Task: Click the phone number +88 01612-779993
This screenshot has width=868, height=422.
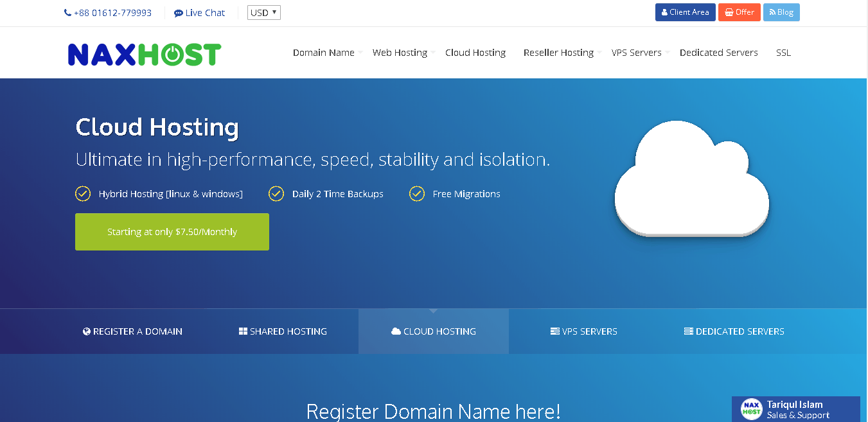Action: point(112,13)
